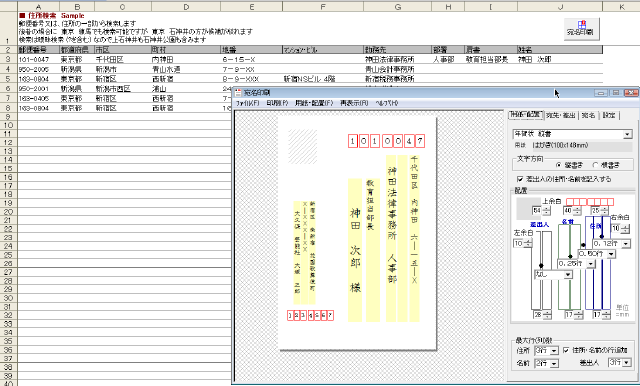Select the 横書き radio button
640x386 pixels.
click(x=595, y=165)
